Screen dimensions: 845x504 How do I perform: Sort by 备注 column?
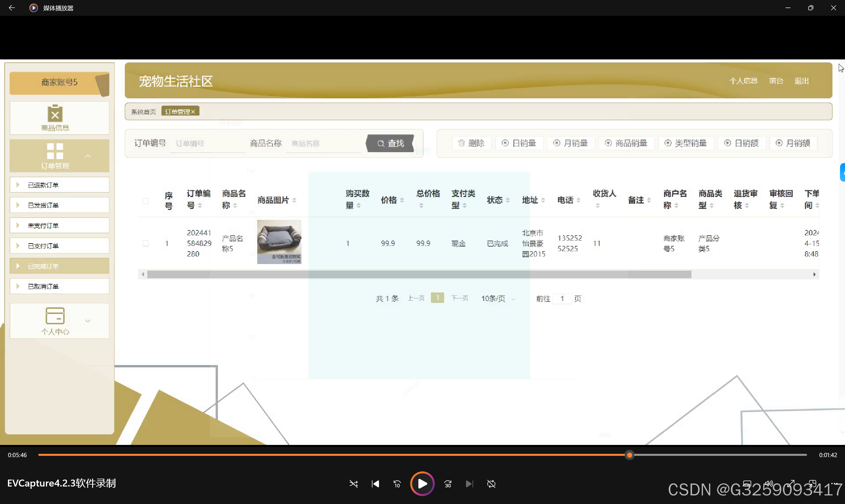[649, 200]
